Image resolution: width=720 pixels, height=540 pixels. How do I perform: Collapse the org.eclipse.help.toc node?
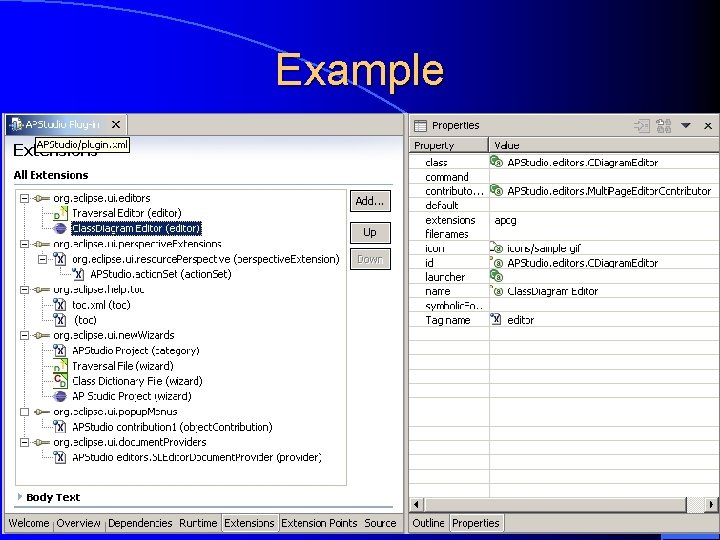[x=25, y=290]
